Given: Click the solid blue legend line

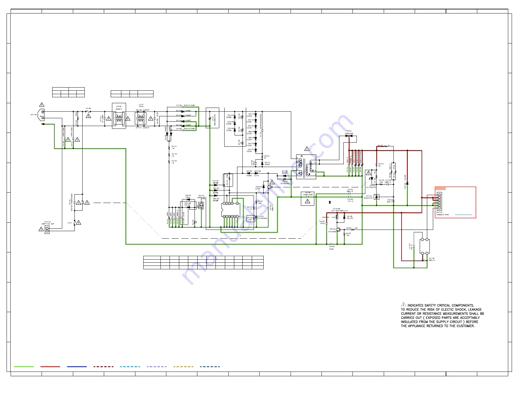Looking at the screenshot, I should pyautogui.click(x=77, y=367).
